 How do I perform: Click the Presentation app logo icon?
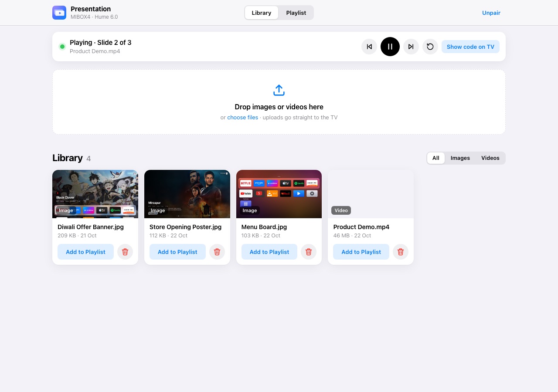(x=59, y=13)
